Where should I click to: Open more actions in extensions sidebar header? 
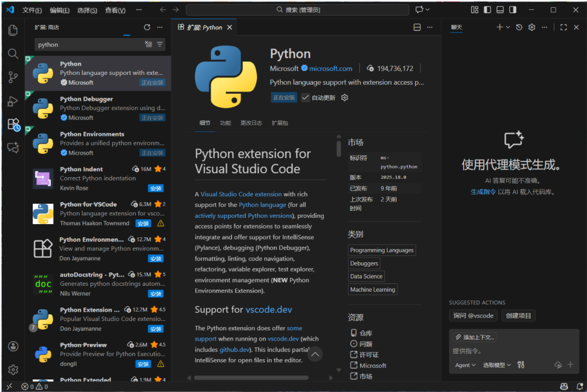click(160, 27)
